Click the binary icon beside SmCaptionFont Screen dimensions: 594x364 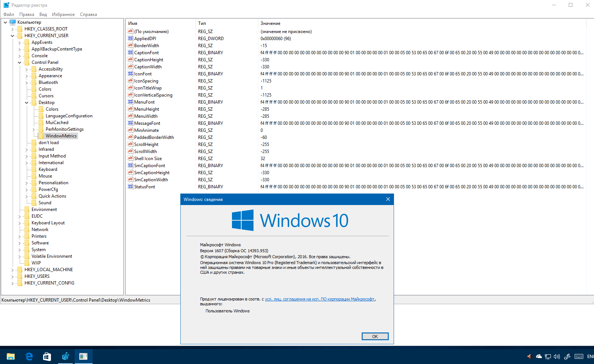point(130,165)
